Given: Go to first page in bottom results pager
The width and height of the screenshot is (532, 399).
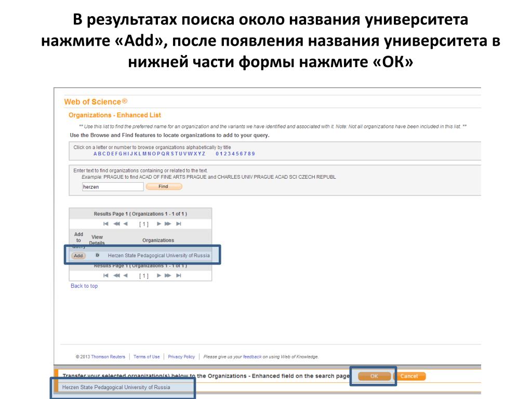Looking at the screenshot, I should point(106,275).
